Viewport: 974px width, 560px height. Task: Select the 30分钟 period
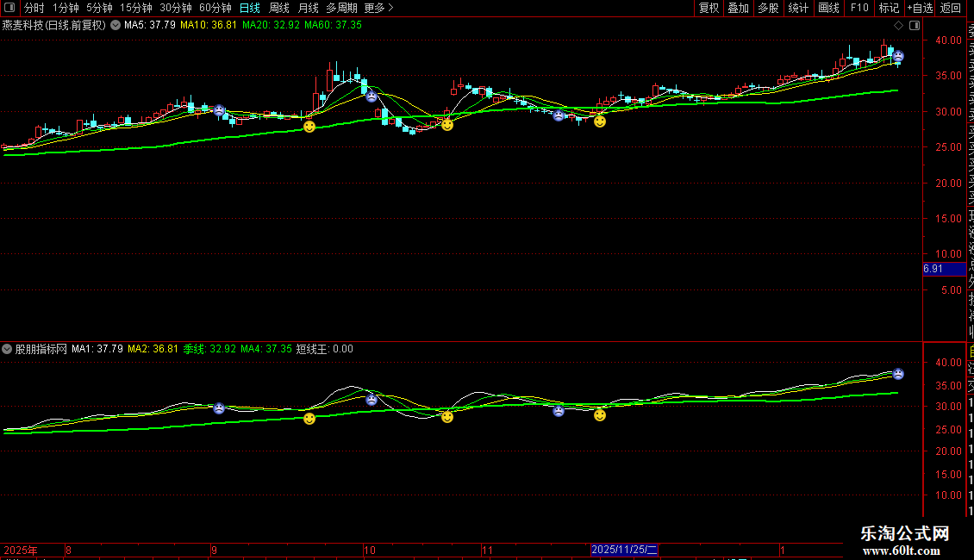[x=175, y=8]
